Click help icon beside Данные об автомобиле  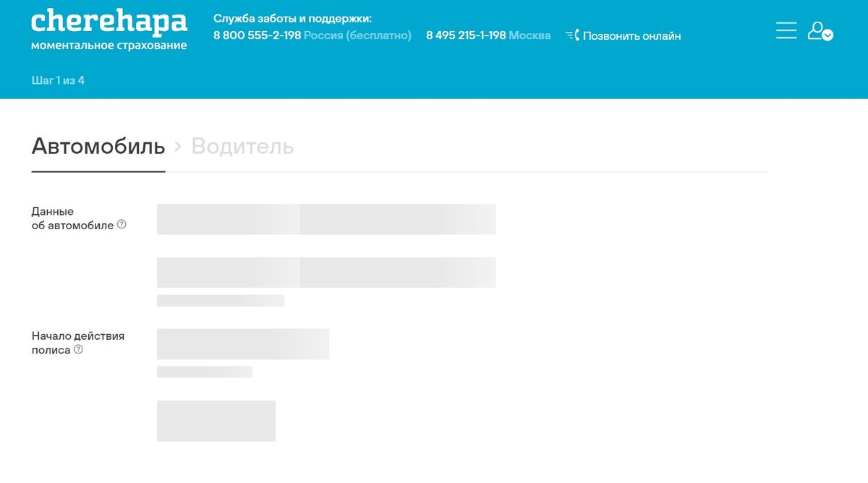pos(122,225)
